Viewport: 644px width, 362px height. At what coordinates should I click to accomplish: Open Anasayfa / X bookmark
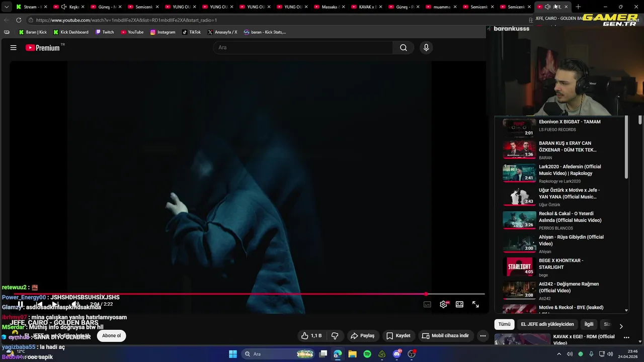[222, 32]
